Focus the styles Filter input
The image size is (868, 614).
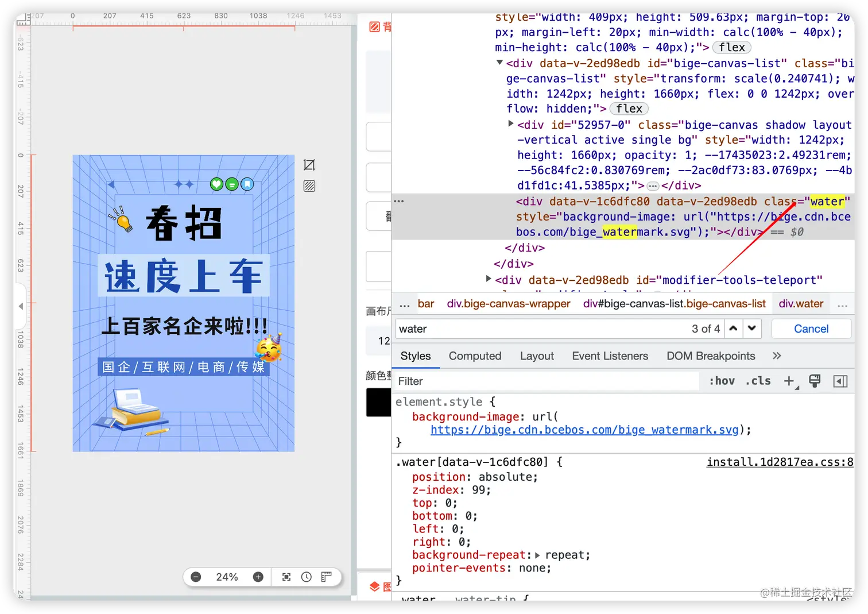[x=547, y=381]
